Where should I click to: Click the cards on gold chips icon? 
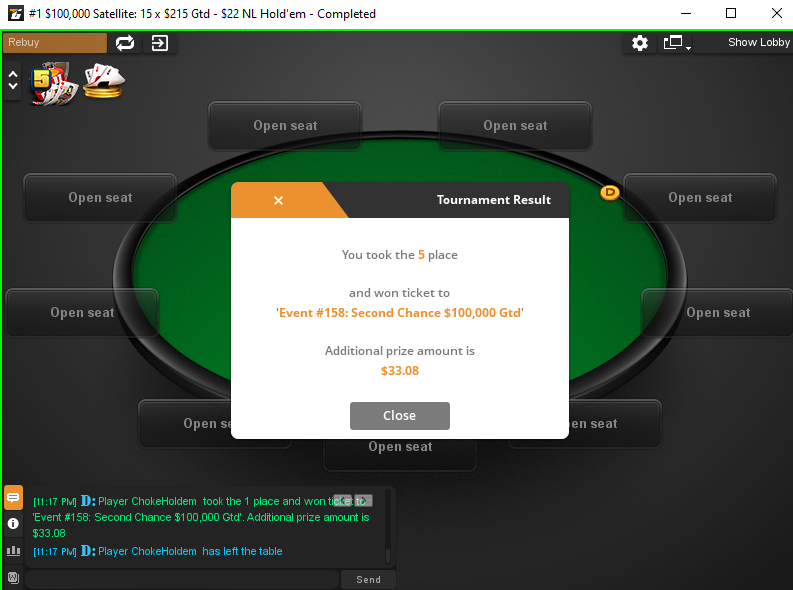point(104,80)
